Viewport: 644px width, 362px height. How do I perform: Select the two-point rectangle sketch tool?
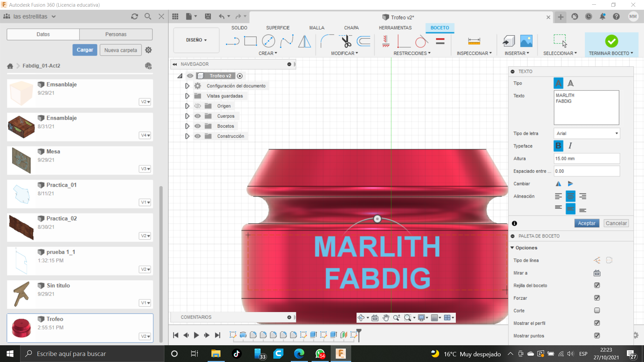point(250,41)
